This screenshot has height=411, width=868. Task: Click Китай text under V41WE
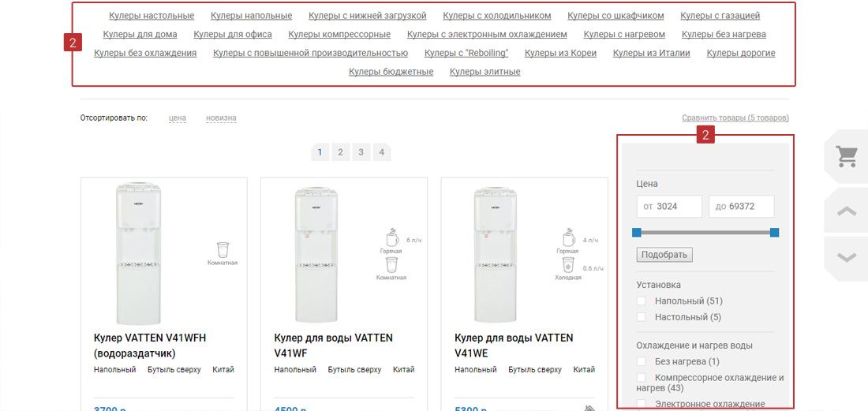click(584, 369)
